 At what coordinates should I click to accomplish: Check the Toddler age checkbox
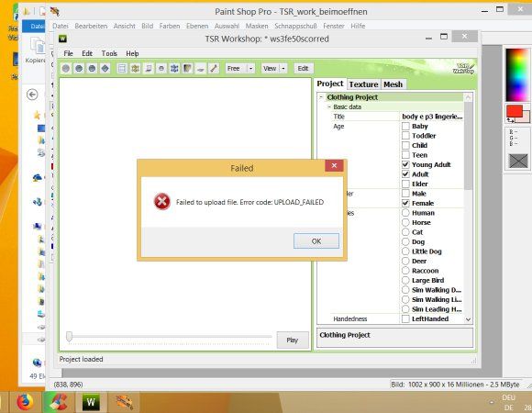[x=405, y=136]
